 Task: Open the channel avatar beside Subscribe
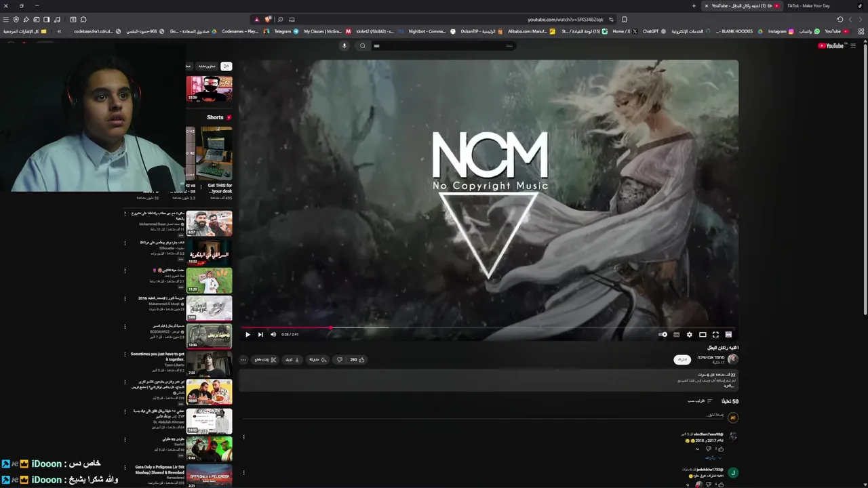[x=732, y=359]
